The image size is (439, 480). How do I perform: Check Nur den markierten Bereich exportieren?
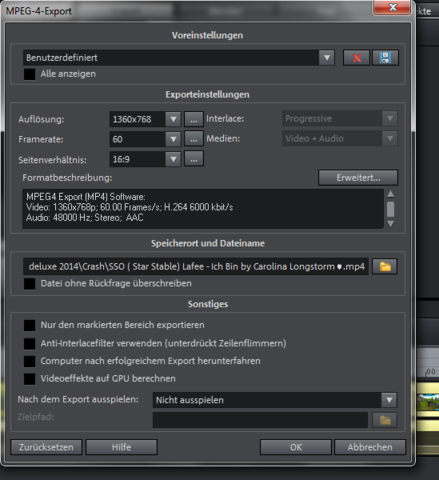29,325
